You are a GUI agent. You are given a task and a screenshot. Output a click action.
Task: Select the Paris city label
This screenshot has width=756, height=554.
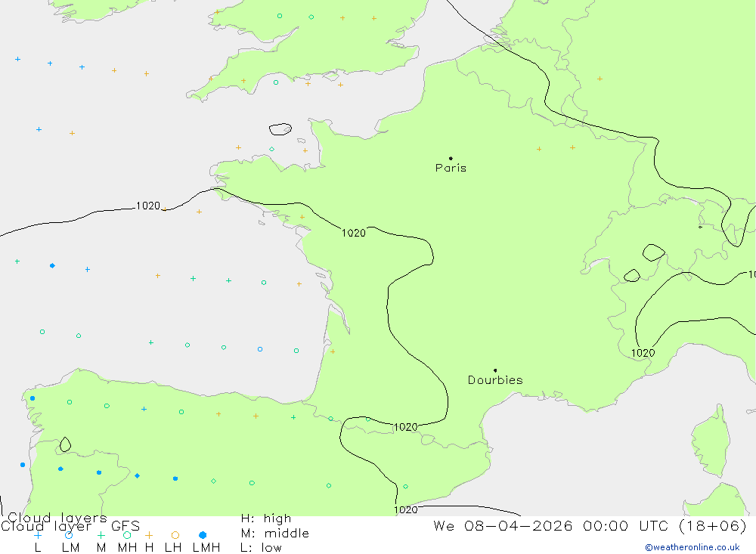pos(451,168)
